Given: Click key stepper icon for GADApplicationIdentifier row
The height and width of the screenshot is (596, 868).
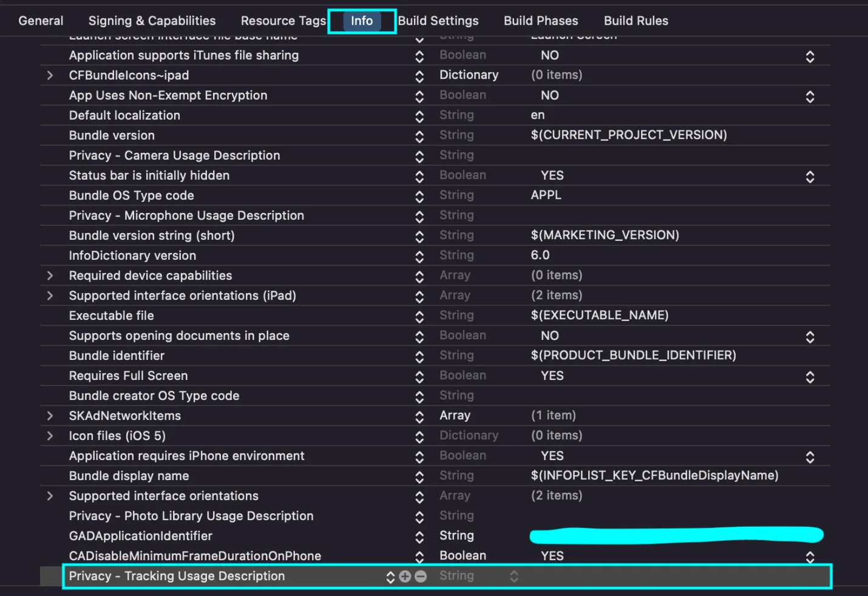Looking at the screenshot, I should (x=419, y=537).
